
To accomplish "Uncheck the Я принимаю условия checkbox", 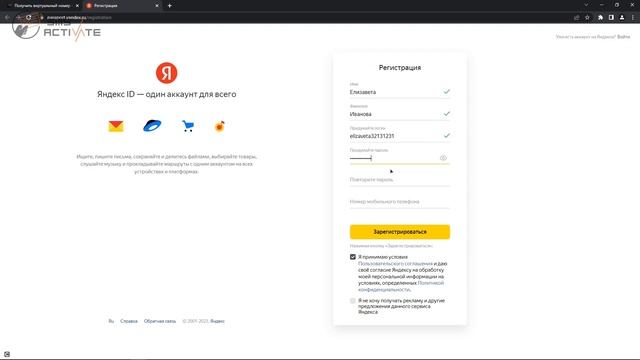I will (353, 257).
